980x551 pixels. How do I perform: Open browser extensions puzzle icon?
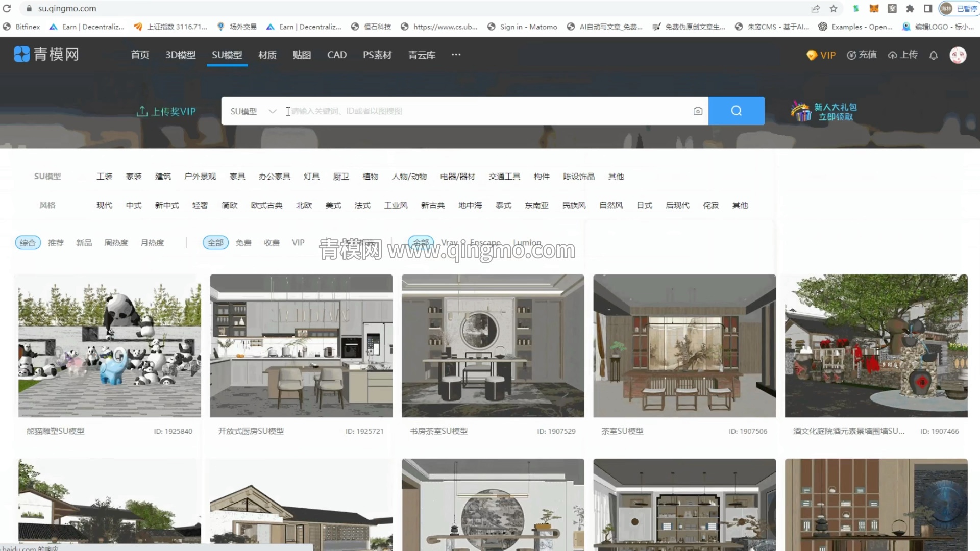point(910,8)
